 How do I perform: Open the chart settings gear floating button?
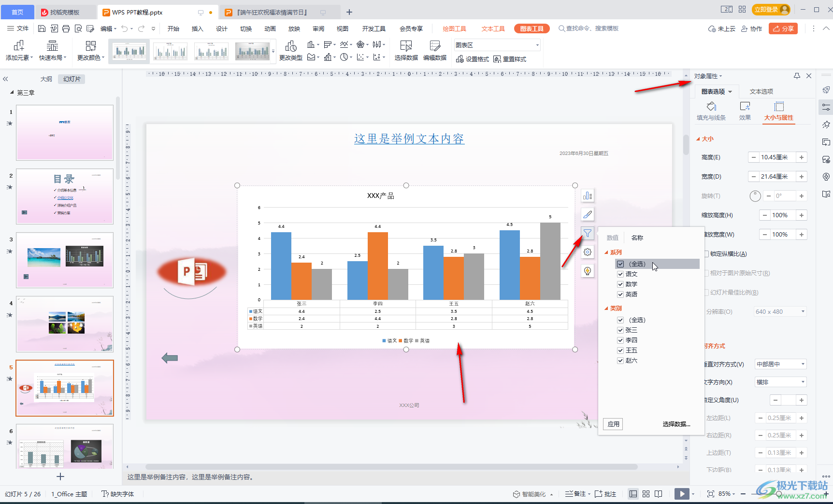588,252
